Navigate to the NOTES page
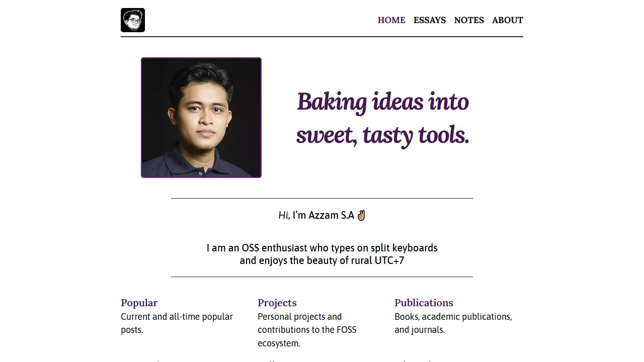The image size is (644, 362). [469, 20]
